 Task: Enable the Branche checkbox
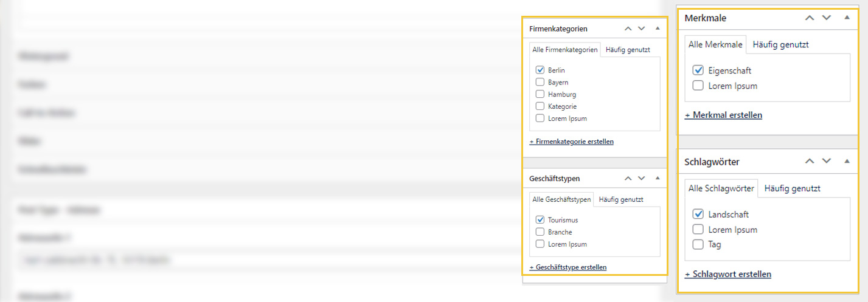pyautogui.click(x=540, y=232)
